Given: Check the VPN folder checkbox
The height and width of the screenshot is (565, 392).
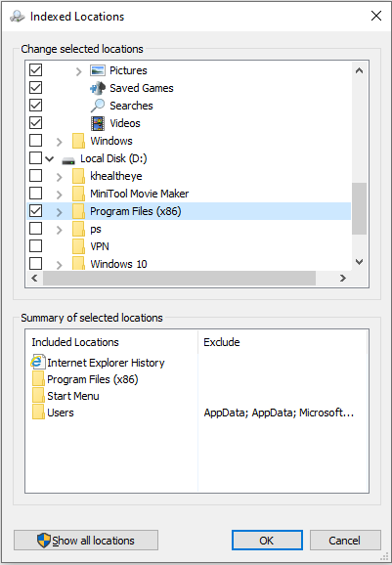Looking at the screenshot, I should (x=35, y=246).
